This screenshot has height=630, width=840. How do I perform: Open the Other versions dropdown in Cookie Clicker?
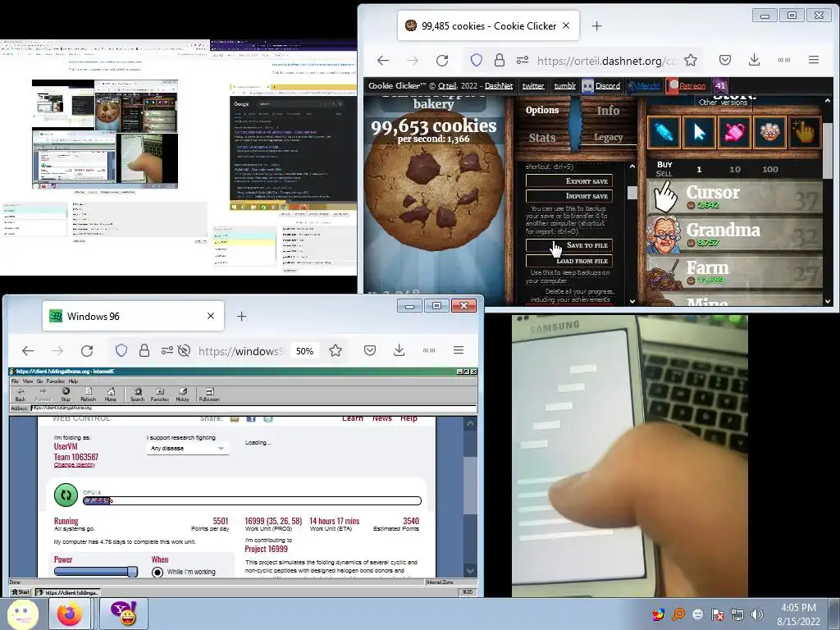click(x=723, y=102)
